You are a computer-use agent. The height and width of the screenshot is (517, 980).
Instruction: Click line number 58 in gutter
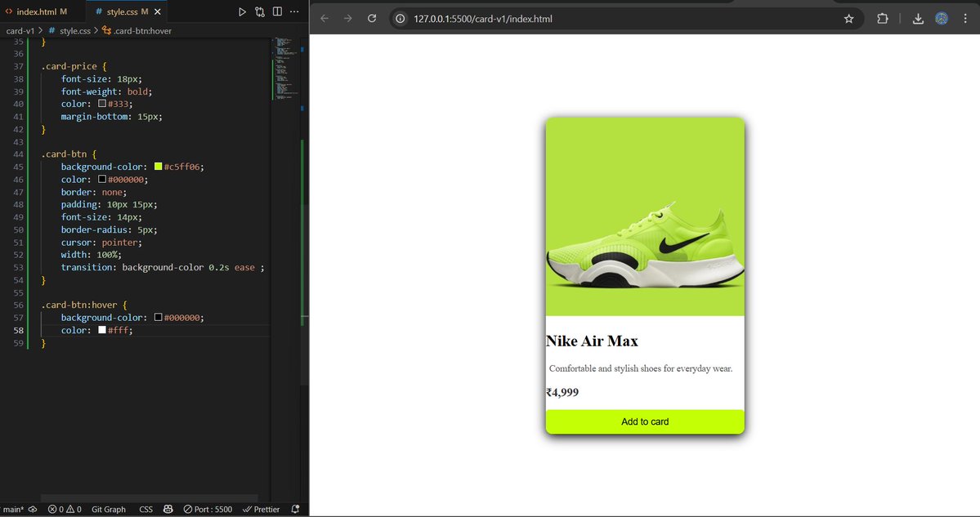(x=18, y=330)
